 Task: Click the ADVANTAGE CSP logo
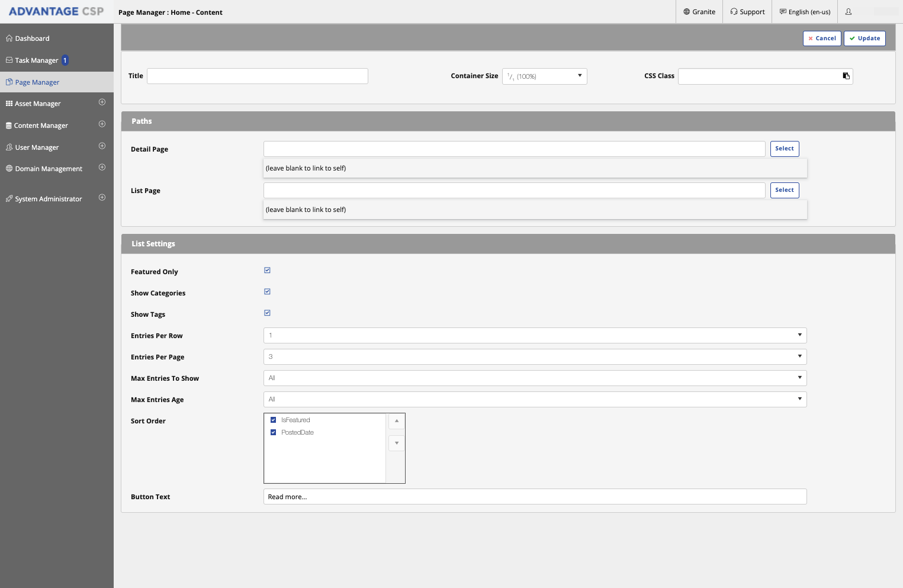click(56, 11)
